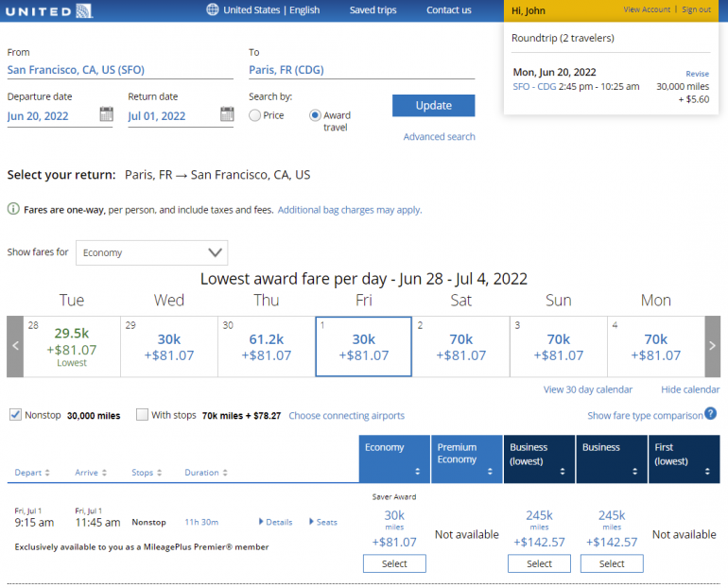Click the next week arrow in fare calendar
Screen dimensions: 728x588
[712, 346]
